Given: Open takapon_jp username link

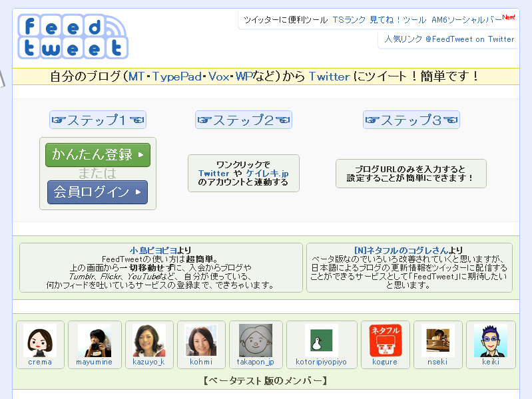Looking at the screenshot, I should [256, 362].
